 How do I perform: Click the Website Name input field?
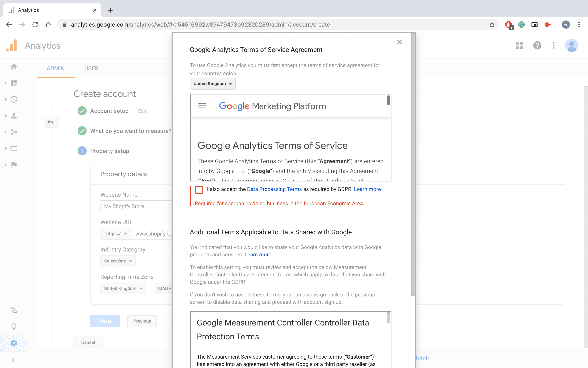point(137,206)
